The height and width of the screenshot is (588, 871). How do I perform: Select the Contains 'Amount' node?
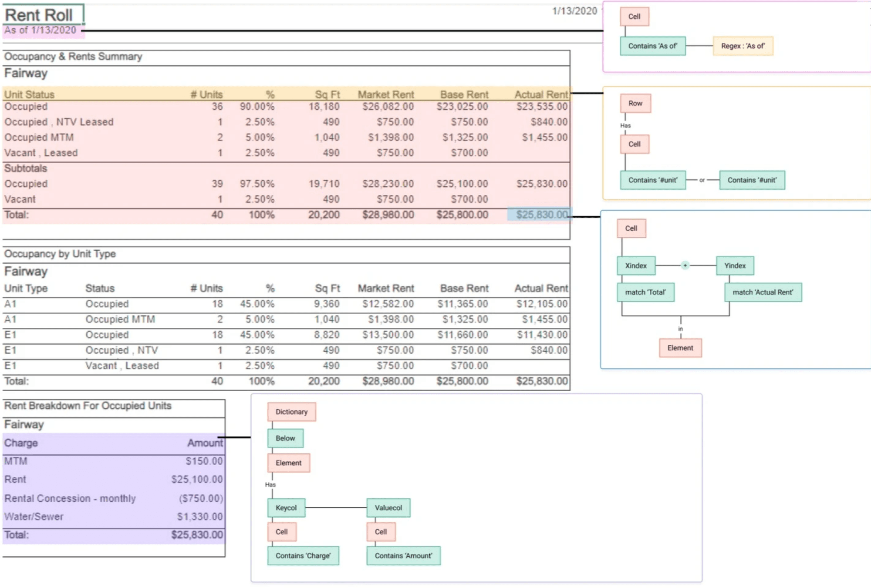pos(403,556)
